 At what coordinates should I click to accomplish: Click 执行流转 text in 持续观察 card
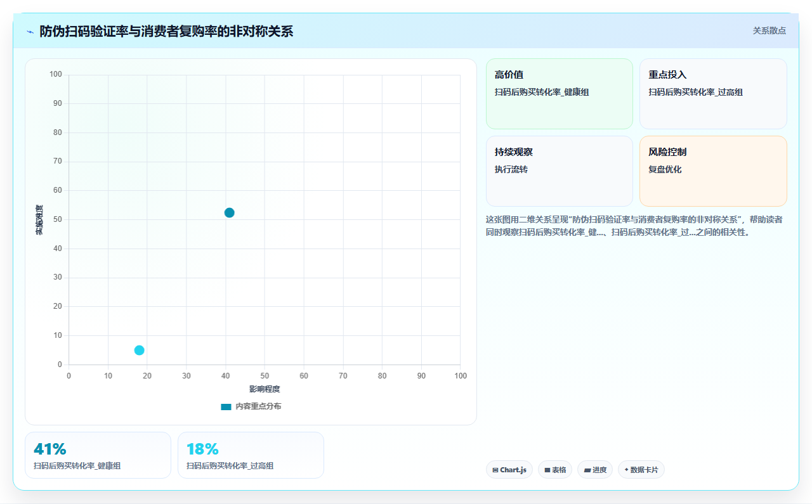[x=511, y=169]
